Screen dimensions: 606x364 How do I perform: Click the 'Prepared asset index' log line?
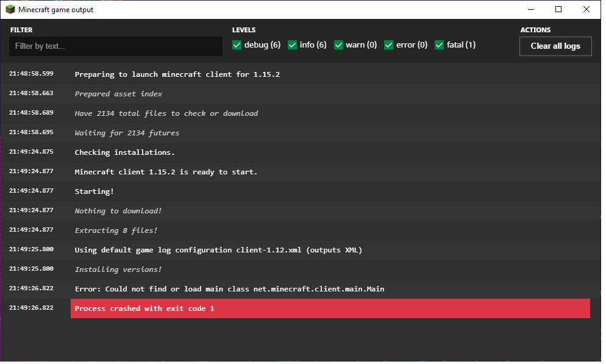(x=118, y=94)
